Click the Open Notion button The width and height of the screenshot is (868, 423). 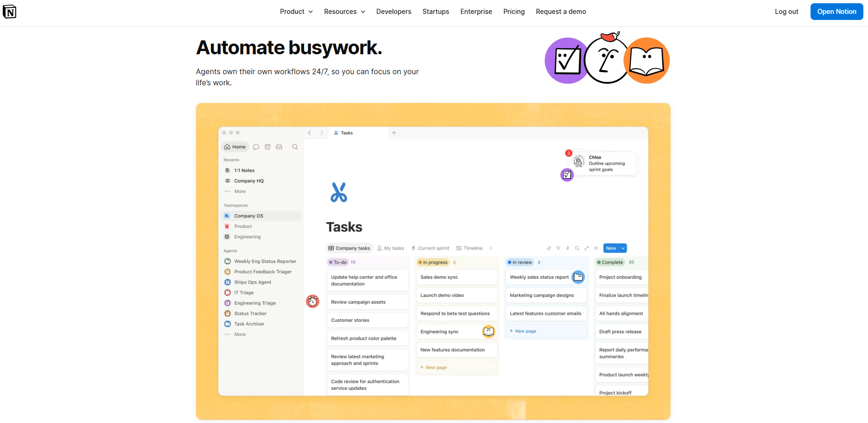point(836,12)
